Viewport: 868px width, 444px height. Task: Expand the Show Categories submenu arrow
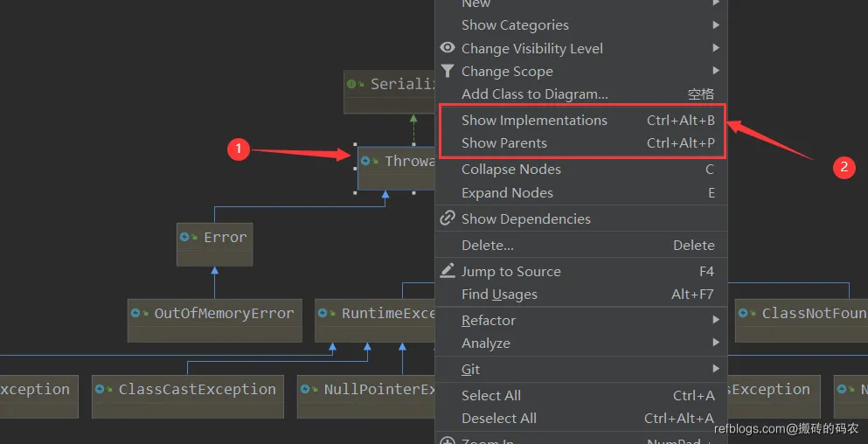pos(716,25)
